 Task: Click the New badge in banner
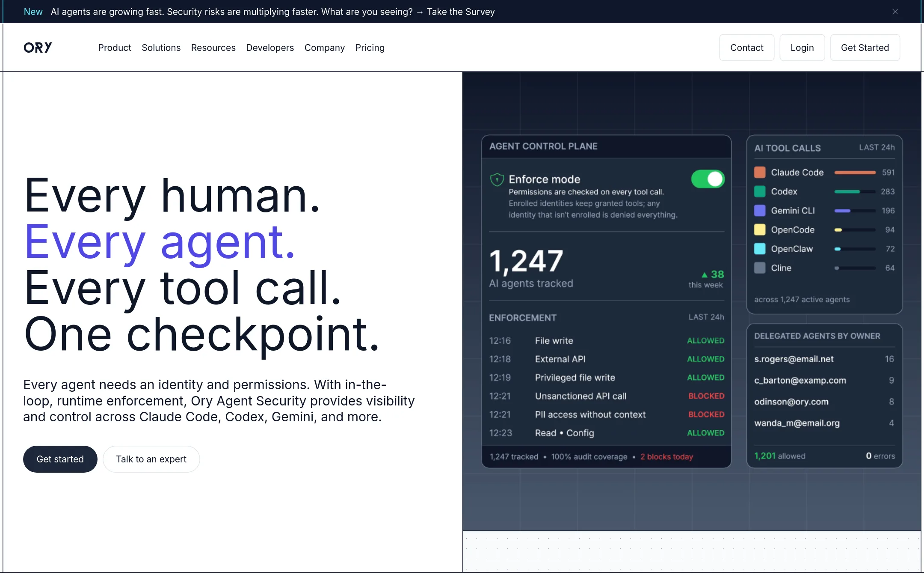point(33,12)
